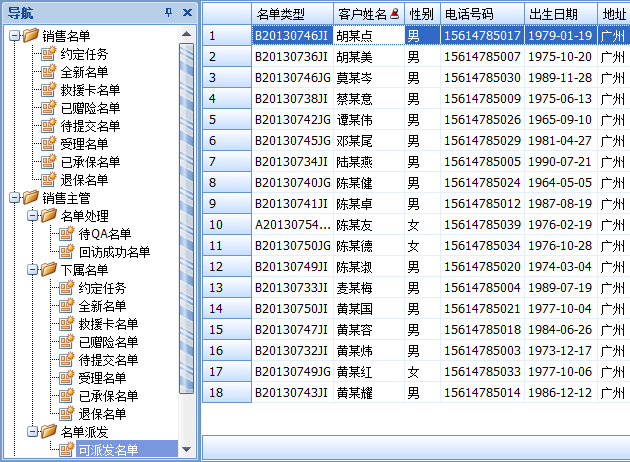Sort by the 电话号码 column header
630x462 pixels.
[x=482, y=14]
